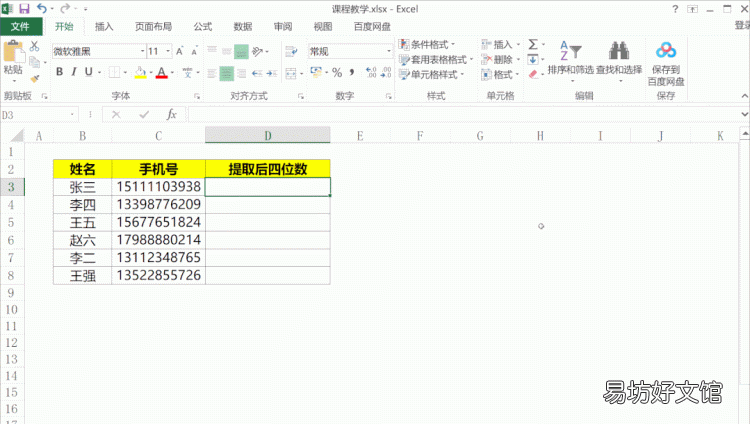Switch to the 公式 ribbon tab
The height and width of the screenshot is (424, 750).
[x=203, y=26]
